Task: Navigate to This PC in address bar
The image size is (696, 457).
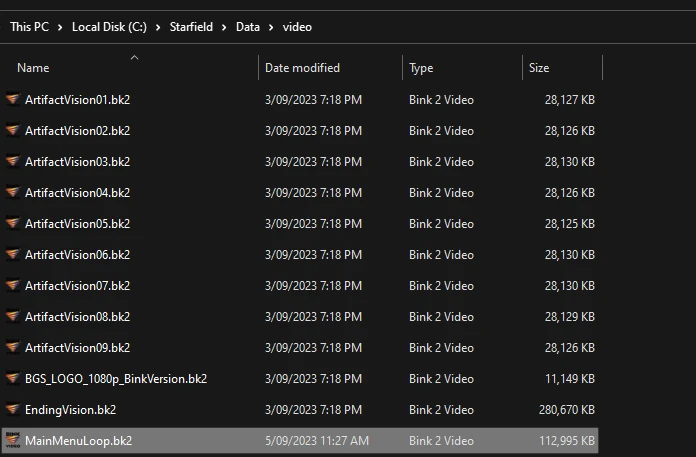Action: pos(29,27)
